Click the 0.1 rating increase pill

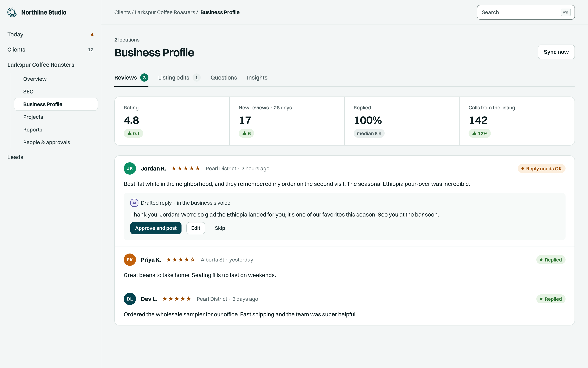(x=133, y=133)
